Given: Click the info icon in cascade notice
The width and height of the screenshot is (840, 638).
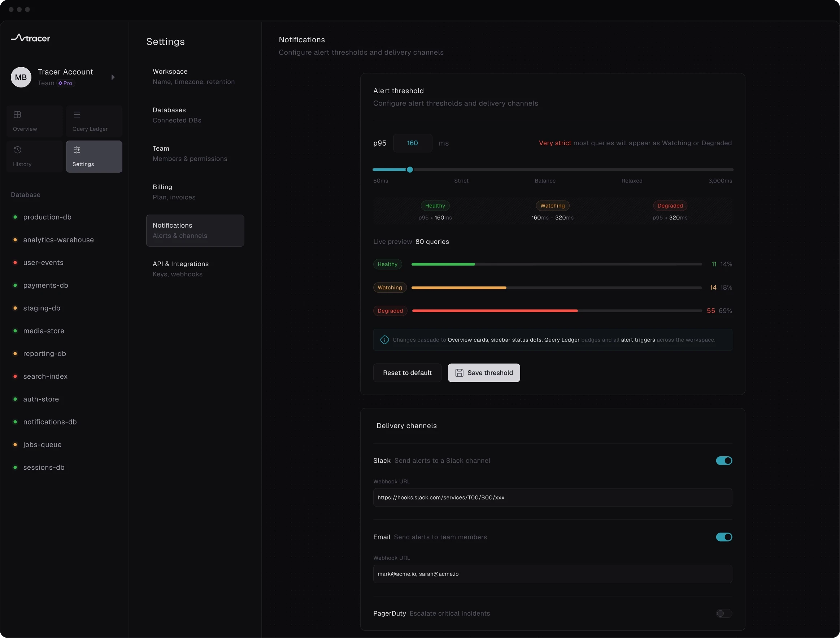Looking at the screenshot, I should pyautogui.click(x=384, y=340).
